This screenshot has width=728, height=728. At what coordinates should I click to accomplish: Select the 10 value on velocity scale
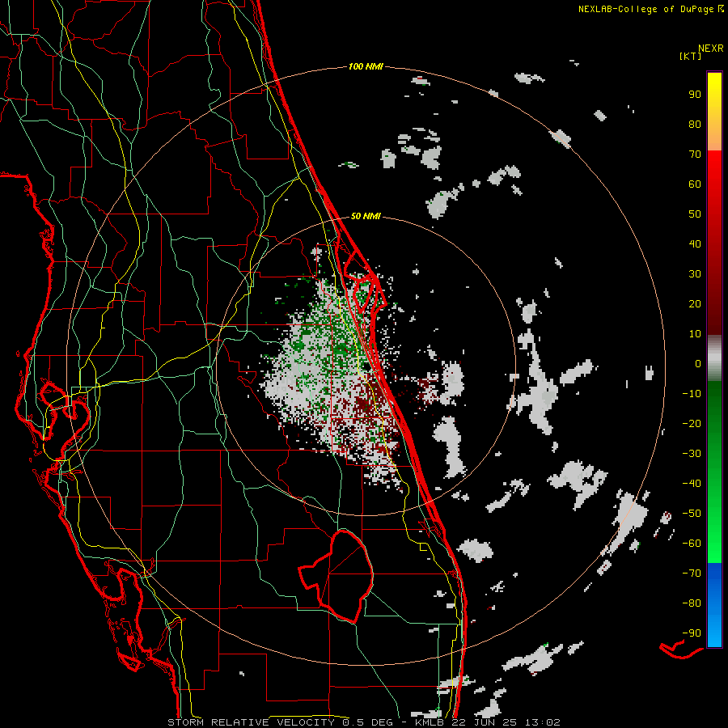(x=695, y=334)
